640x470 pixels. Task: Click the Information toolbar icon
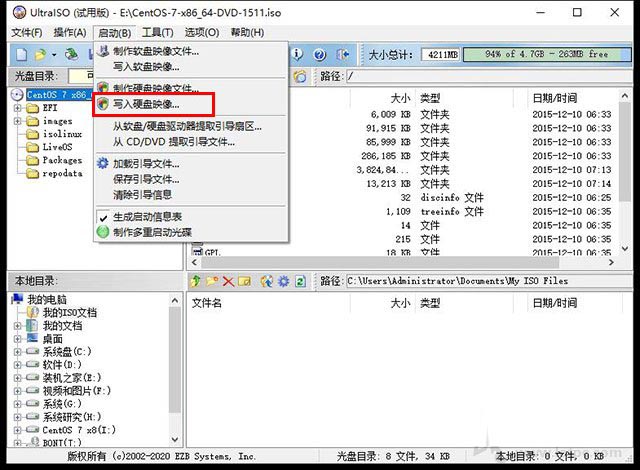pyautogui.click(x=298, y=54)
